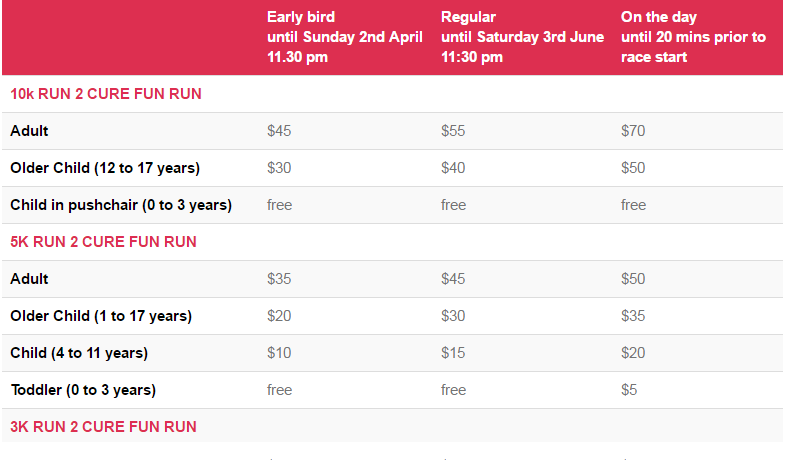The height and width of the screenshot is (460, 791).
Task: Click the 5K Adult row label
Action: (x=29, y=279)
